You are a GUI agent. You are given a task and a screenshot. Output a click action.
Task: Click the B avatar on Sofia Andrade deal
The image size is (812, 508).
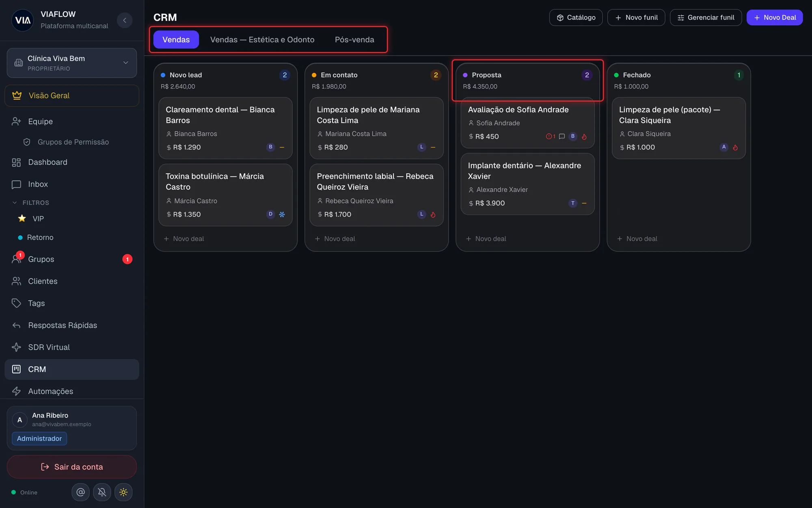pos(573,136)
